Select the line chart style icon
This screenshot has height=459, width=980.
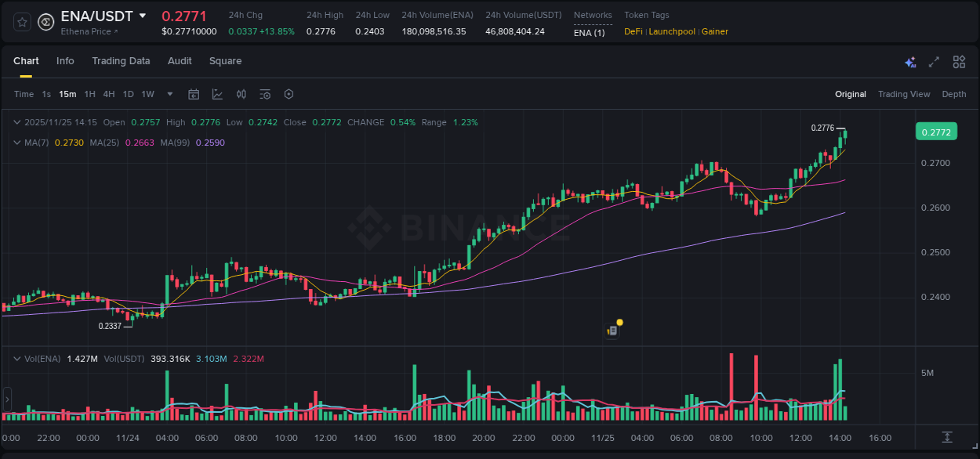point(217,94)
